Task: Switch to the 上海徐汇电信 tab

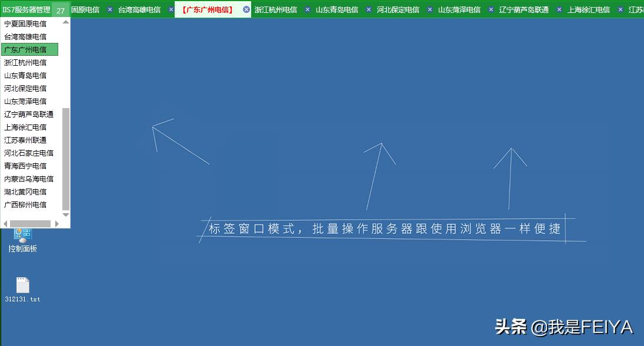Action: [x=589, y=9]
